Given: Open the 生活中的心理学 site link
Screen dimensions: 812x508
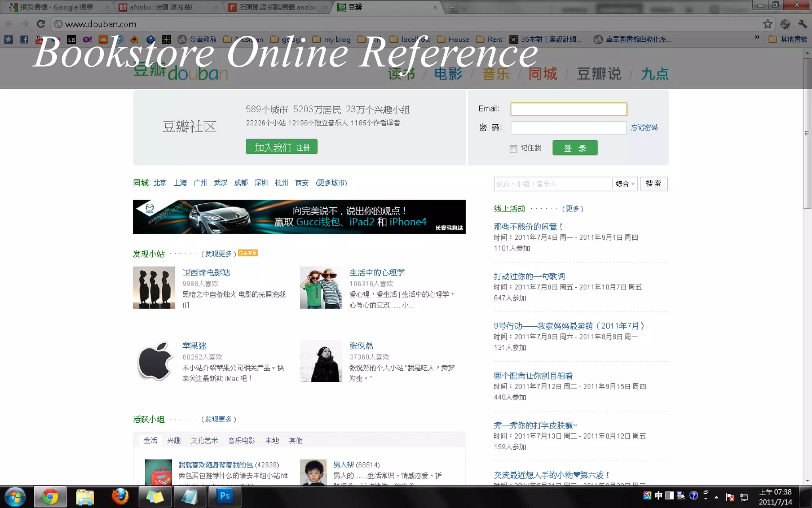Looking at the screenshot, I should click(377, 273).
